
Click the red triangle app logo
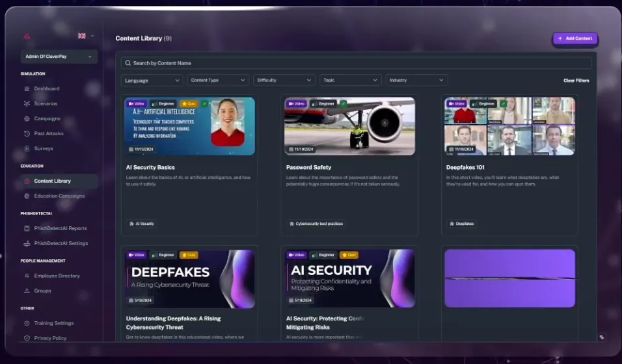pos(27,36)
